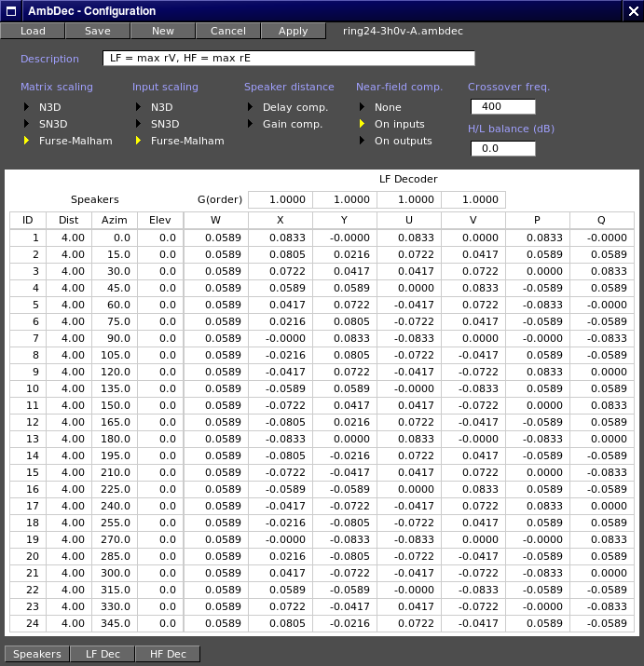Select V cell 0.0000 of speaker 7

pos(473,338)
